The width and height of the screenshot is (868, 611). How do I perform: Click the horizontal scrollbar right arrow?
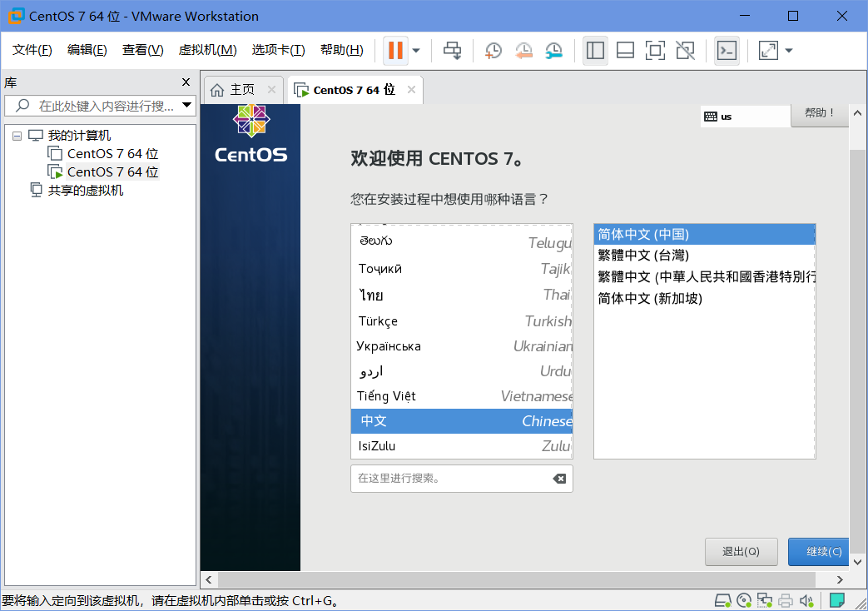(x=840, y=580)
